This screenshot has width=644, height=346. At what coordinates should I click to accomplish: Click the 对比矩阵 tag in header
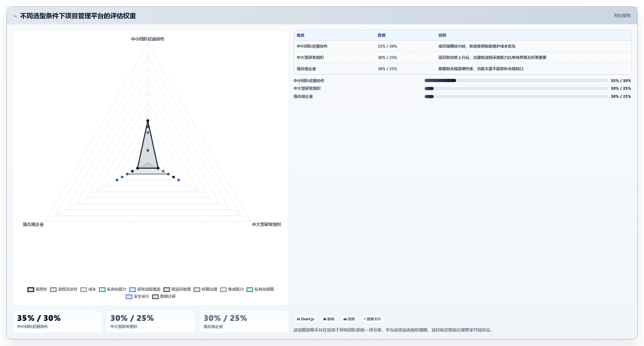(x=622, y=15)
